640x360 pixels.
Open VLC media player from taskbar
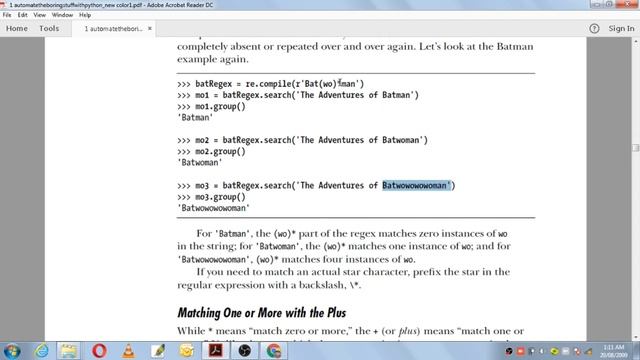coord(129,351)
